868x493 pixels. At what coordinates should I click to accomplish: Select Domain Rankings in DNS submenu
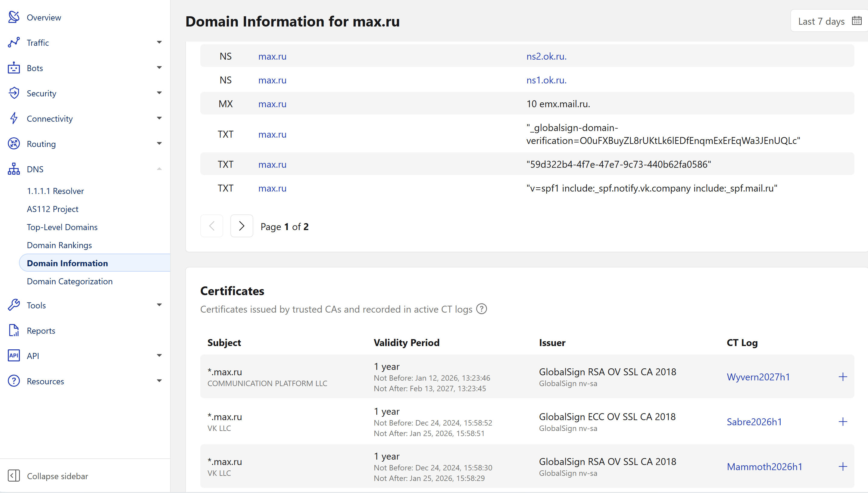(59, 245)
